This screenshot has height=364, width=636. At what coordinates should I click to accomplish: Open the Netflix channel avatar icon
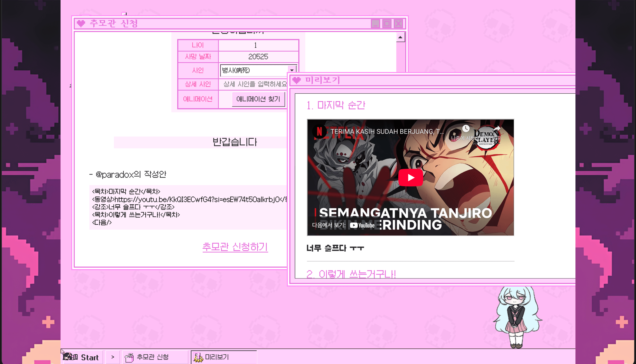coord(319,131)
